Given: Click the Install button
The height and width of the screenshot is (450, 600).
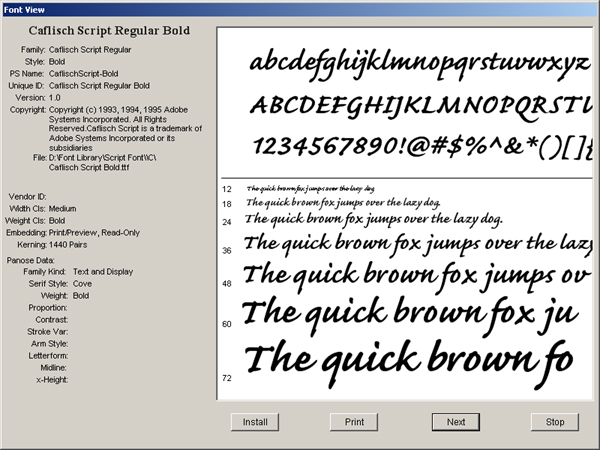Looking at the screenshot, I should coord(255,422).
